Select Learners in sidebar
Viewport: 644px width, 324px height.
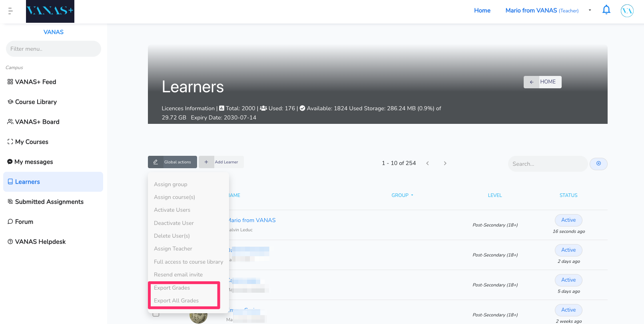click(x=53, y=182)
